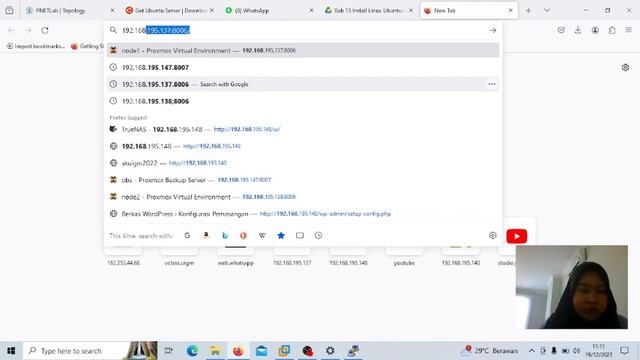Open new tab page settings gear
This screenshot has width=640, height=360.
625,67
